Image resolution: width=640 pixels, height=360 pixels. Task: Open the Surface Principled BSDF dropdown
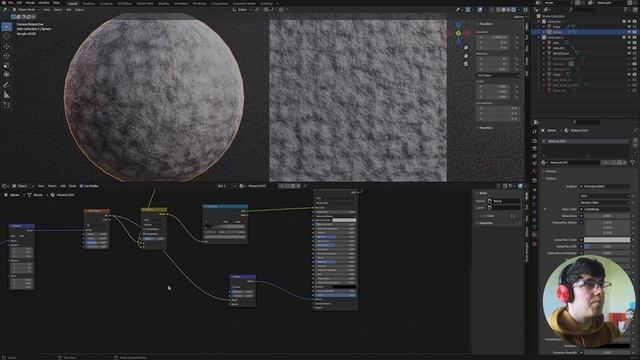point(604,187)
